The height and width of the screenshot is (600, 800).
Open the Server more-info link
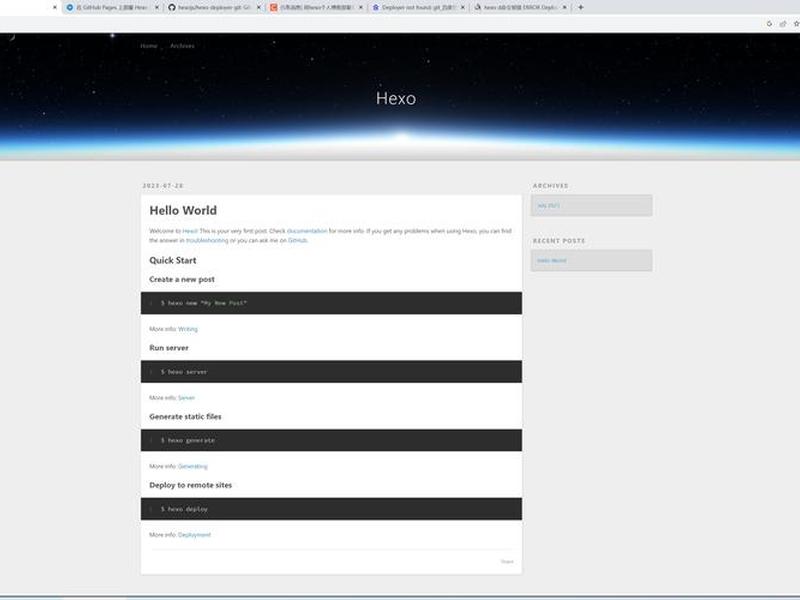coord(186,397)
